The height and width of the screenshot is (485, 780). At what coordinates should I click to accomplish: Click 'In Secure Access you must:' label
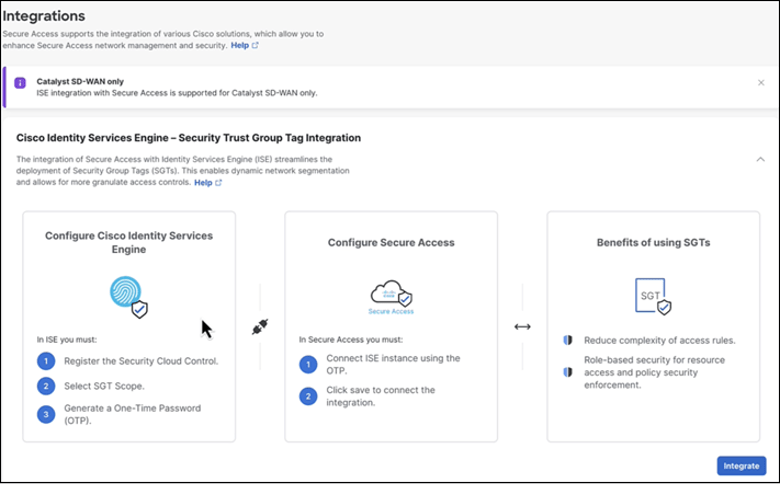351,340
